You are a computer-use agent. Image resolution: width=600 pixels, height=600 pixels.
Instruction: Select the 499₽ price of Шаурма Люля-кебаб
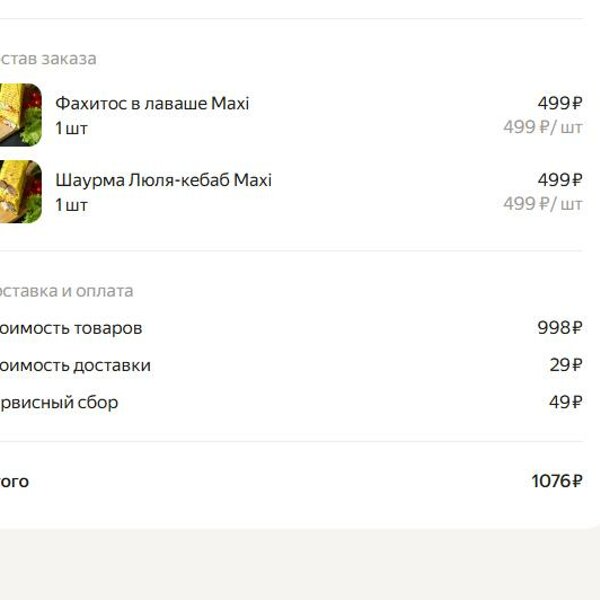560,179
